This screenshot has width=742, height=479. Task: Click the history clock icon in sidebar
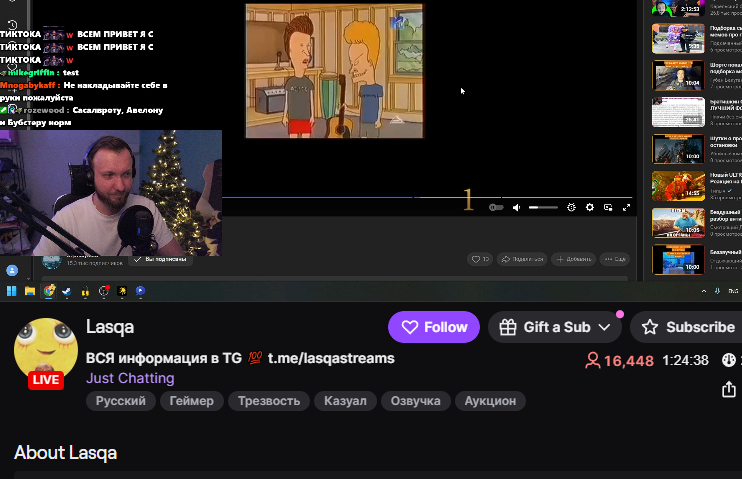click(x=13, y=25)
